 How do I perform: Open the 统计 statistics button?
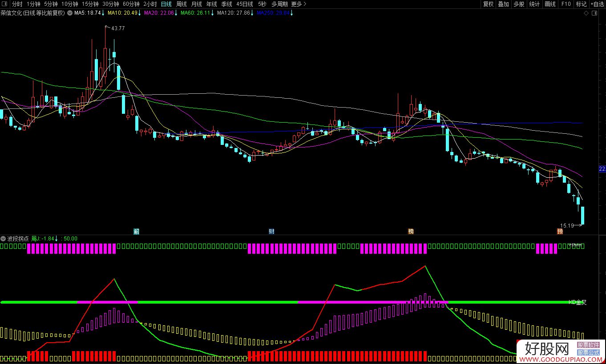coord(534,4)
